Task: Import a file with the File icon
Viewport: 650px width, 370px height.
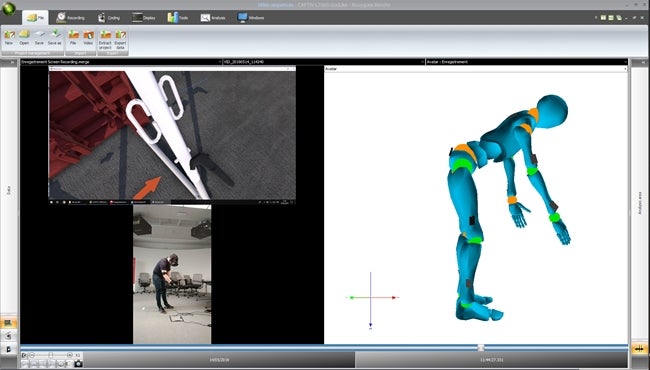Action: pos(73,37)
